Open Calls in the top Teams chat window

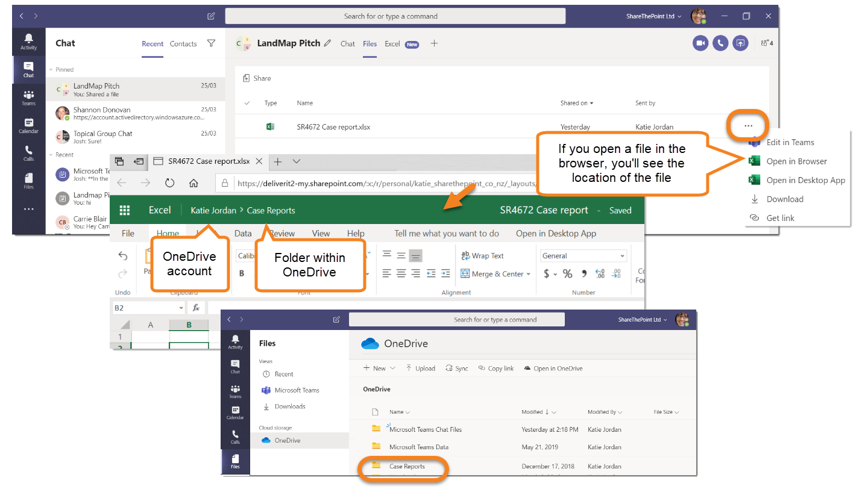coord(28,153)
